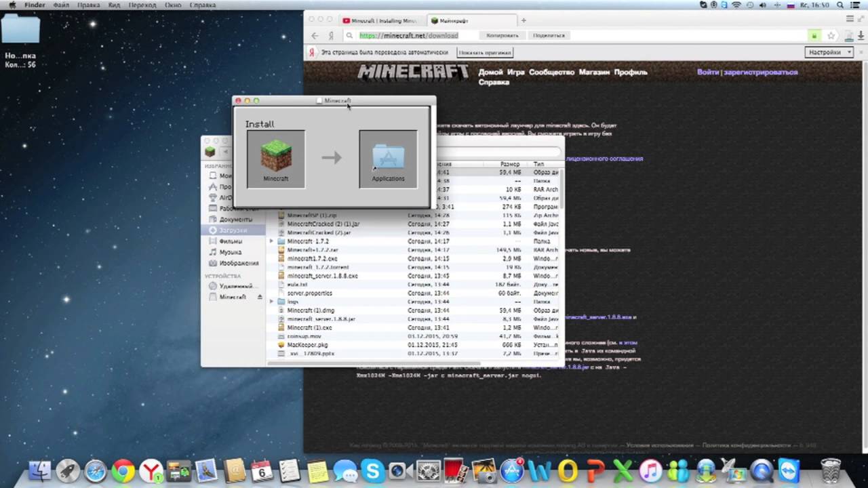Click browser downloads arrow icon
This screenshot has width=868, height=488.
tap(861, 35)
